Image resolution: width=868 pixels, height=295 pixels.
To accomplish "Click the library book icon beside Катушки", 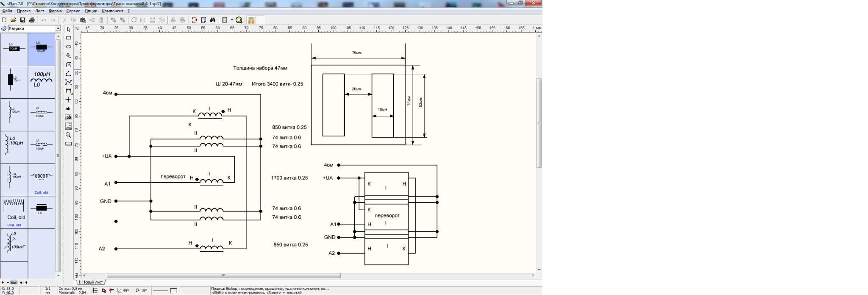I will pyautogui.click(x=4, y=28).
